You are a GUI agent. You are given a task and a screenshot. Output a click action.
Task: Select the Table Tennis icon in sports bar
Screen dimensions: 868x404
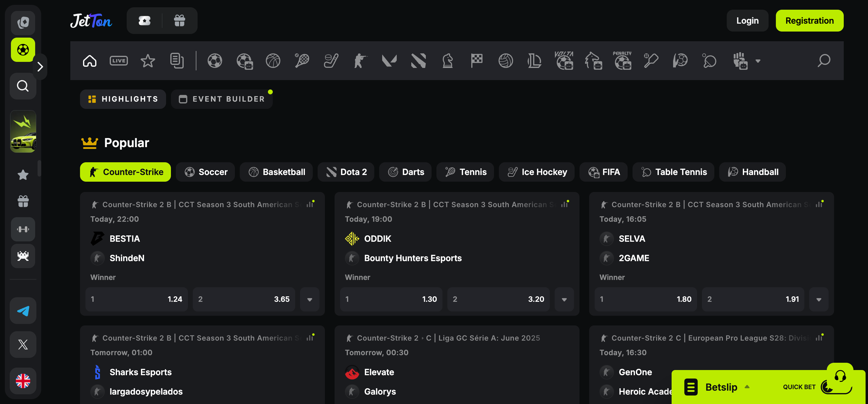click(x=709, y=61)
